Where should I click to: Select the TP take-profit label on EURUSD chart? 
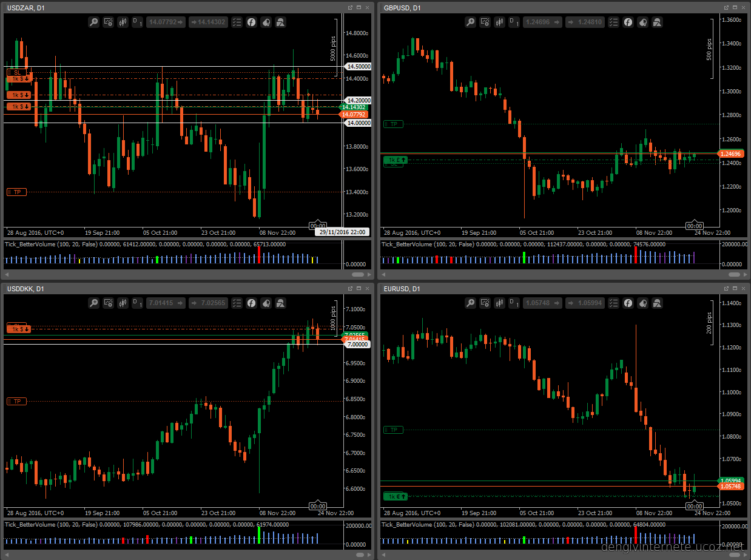click(394, 430)
